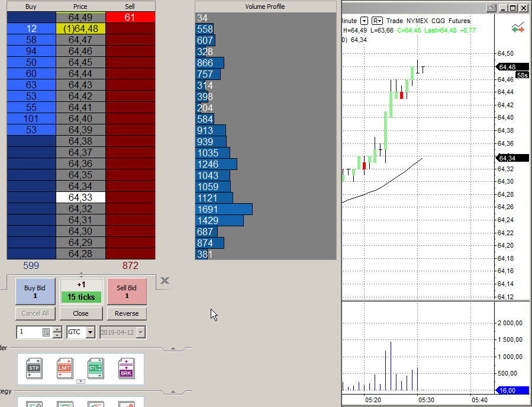Expand more order types with the small blue arrow

click(80, 381)
